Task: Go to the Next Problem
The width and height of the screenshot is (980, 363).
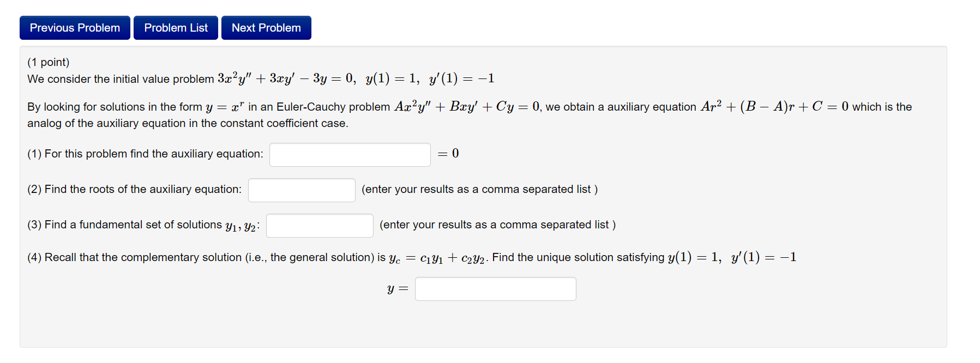Action: pyautogui.click(x=266, y=27)
